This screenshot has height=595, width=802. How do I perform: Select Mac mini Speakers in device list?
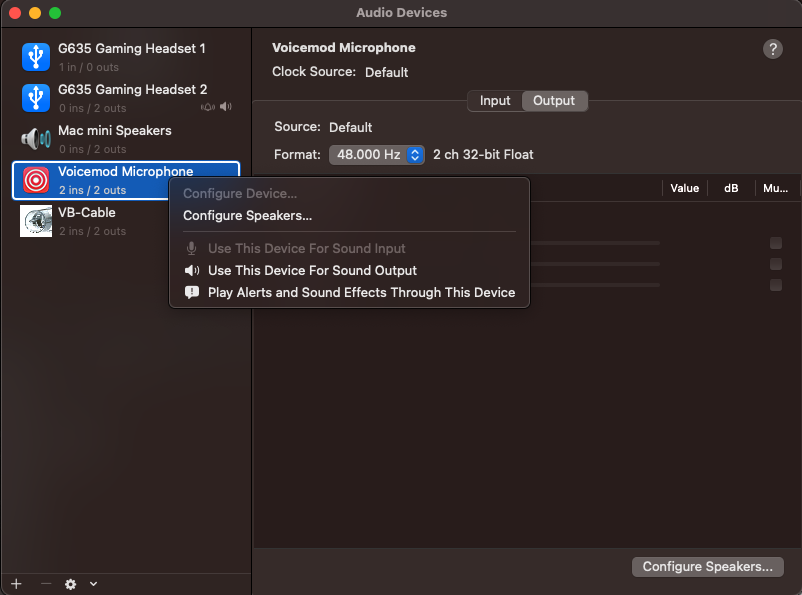click(x=126, y=139)
